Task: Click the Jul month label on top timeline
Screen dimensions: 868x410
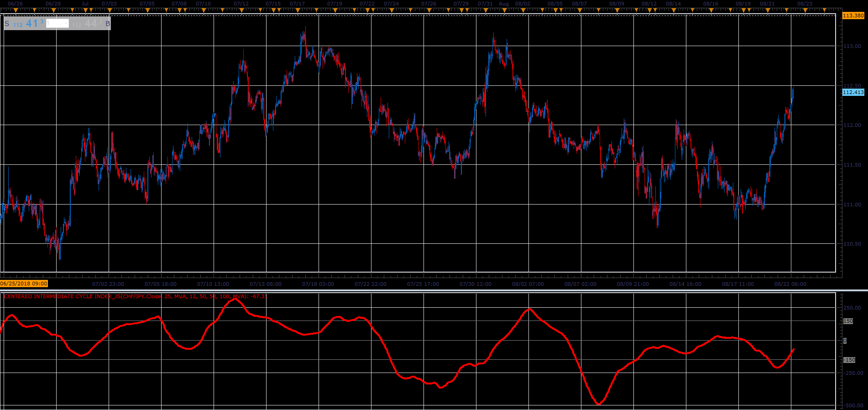Action: pyautogui.click(x=85, y=4)
